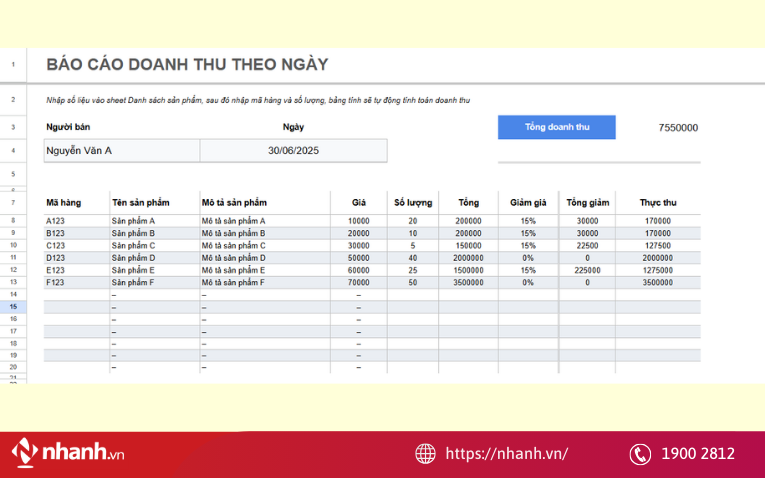Click the Giá column header
The image size is (765, 478).
click(359, 202)
